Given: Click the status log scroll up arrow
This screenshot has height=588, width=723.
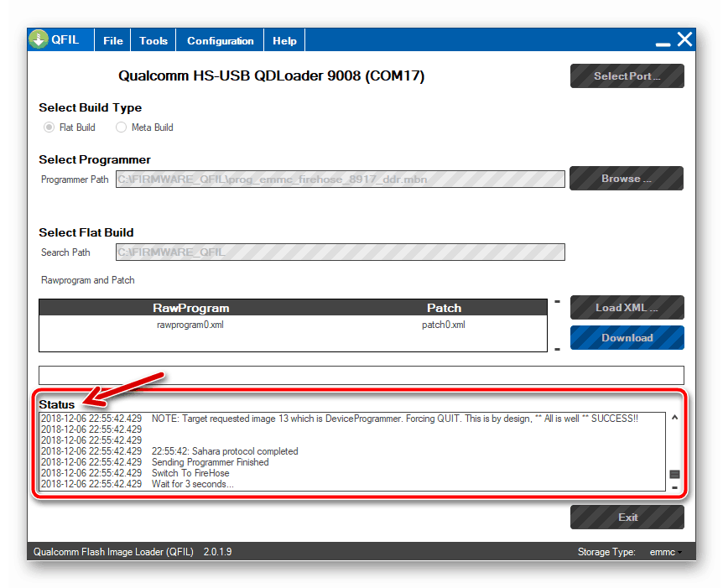Looking at the screenshot, I should 674,418.
